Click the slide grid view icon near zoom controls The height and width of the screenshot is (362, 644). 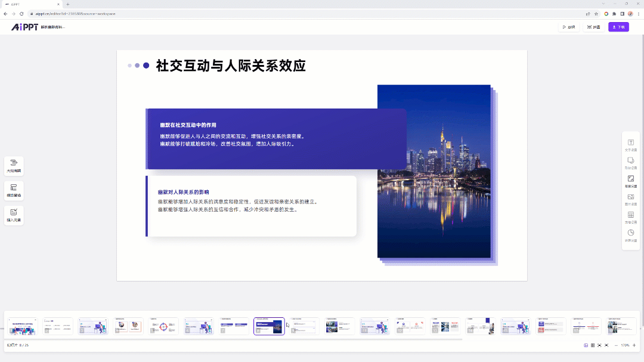[x=593, y=345]
